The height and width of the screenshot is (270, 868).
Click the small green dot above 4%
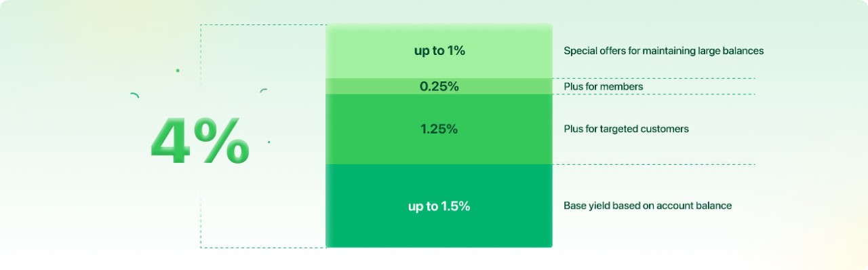(x=178, y=70)
